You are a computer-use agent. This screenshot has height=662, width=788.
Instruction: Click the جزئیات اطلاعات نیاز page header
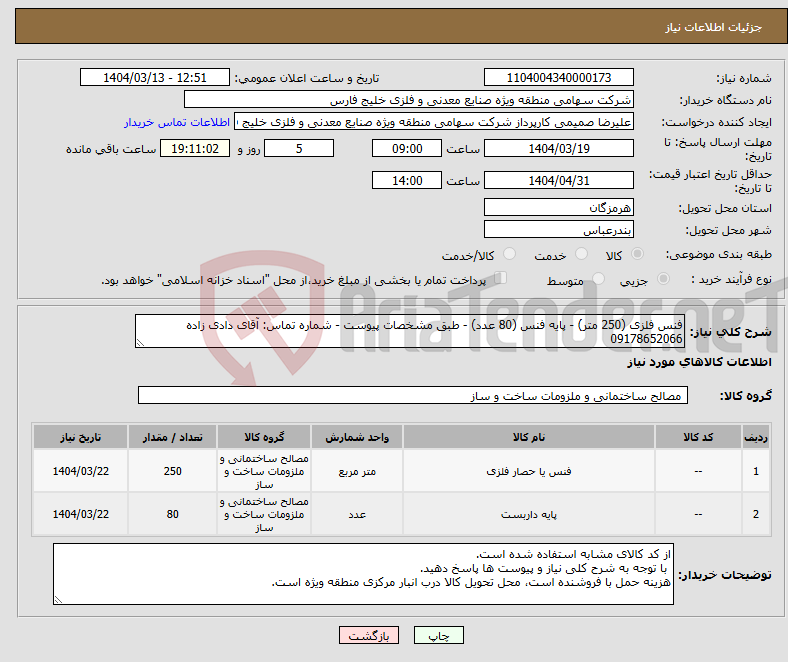coord(714,27)
